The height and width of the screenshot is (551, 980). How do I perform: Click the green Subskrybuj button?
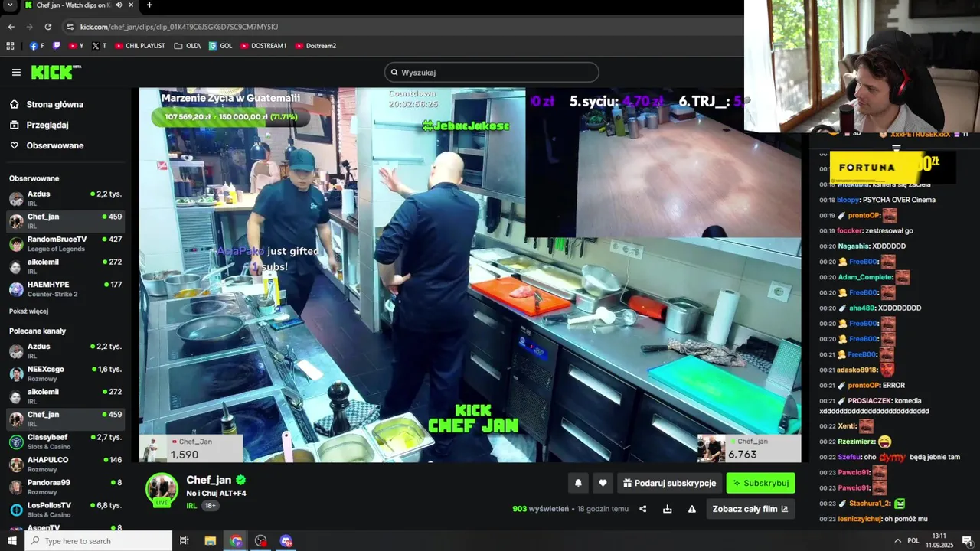[x=760, y=483]
